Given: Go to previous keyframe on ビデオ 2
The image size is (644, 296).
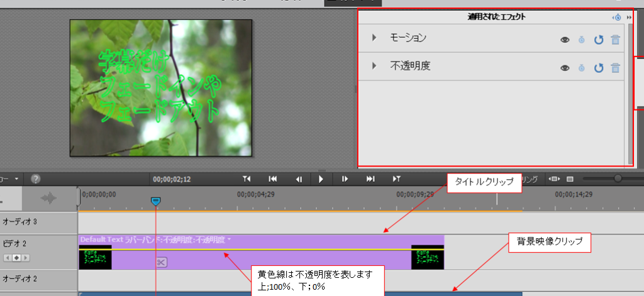Looking at the screenshot, I should [x=8, y=258].
